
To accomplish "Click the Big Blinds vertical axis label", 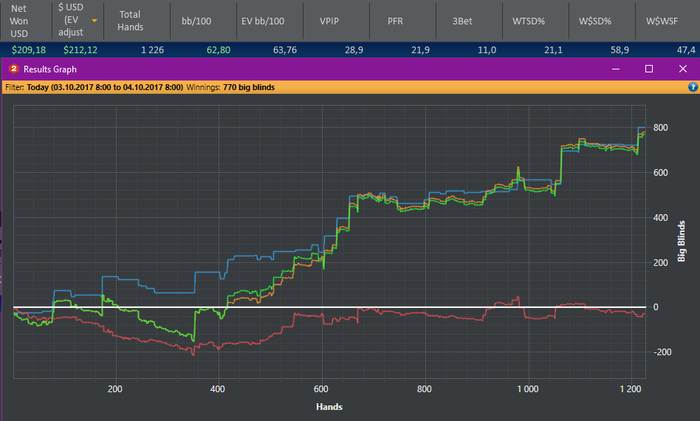I will (681, 241).
